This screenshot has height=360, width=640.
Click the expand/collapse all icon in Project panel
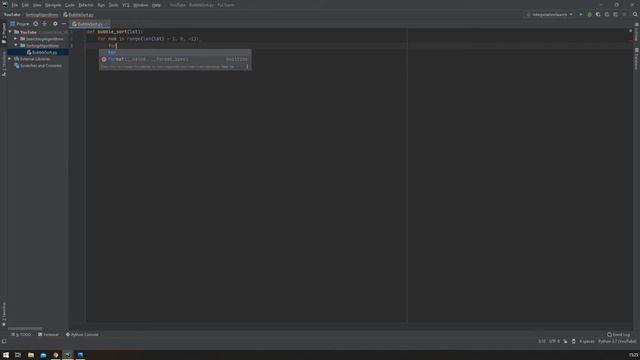44,24
